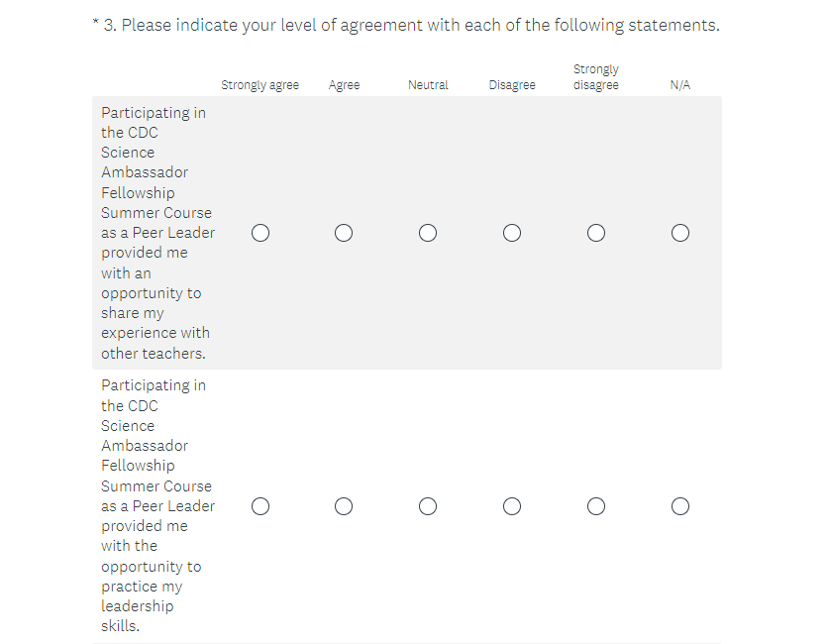Choose N/A for leadership skills statement

[680, 506]
